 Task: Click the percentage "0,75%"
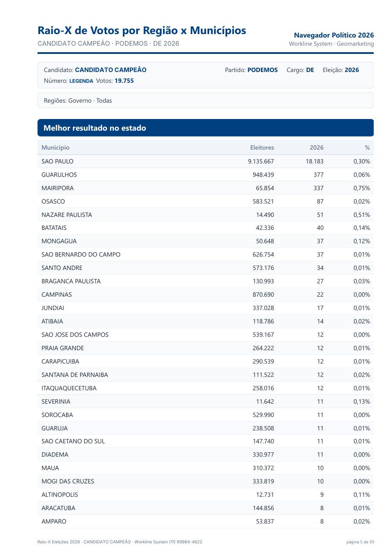pos(362,188)
